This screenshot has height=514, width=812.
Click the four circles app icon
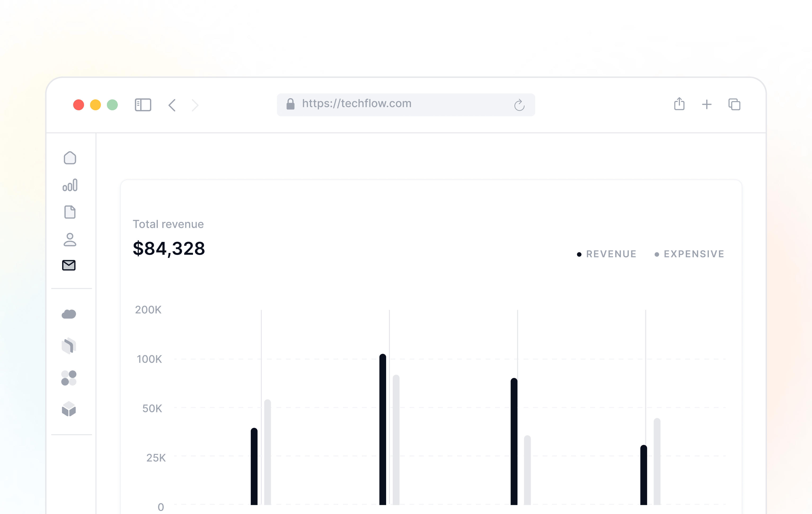[69, 378]
